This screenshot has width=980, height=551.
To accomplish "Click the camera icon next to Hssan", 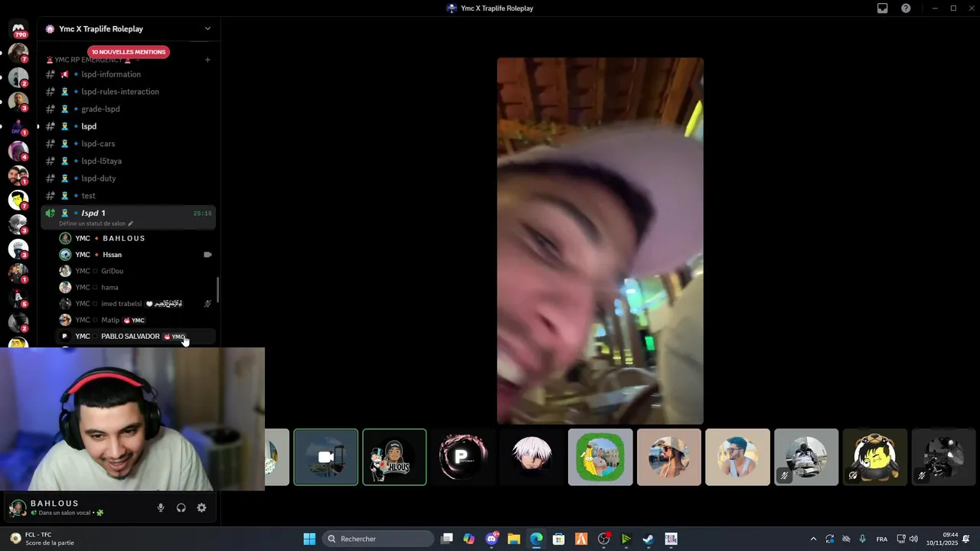I will (207, 255).
